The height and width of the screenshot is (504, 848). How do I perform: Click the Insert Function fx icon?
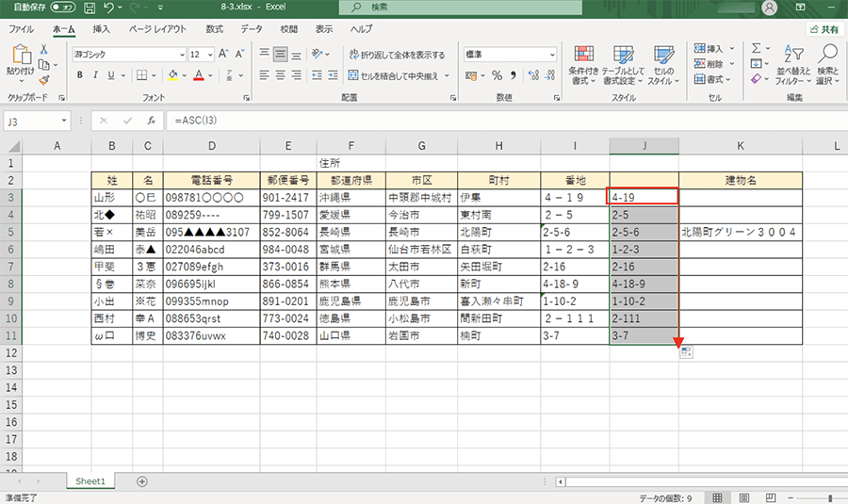point(150,121)
